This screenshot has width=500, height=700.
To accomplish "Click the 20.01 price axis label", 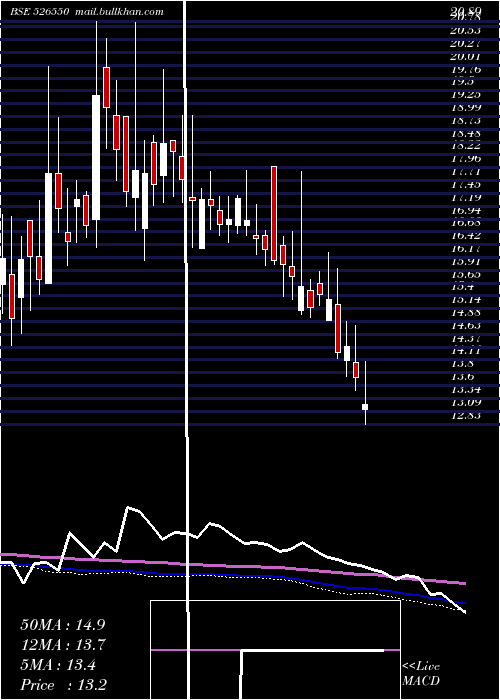I will [x=466, y=56].
